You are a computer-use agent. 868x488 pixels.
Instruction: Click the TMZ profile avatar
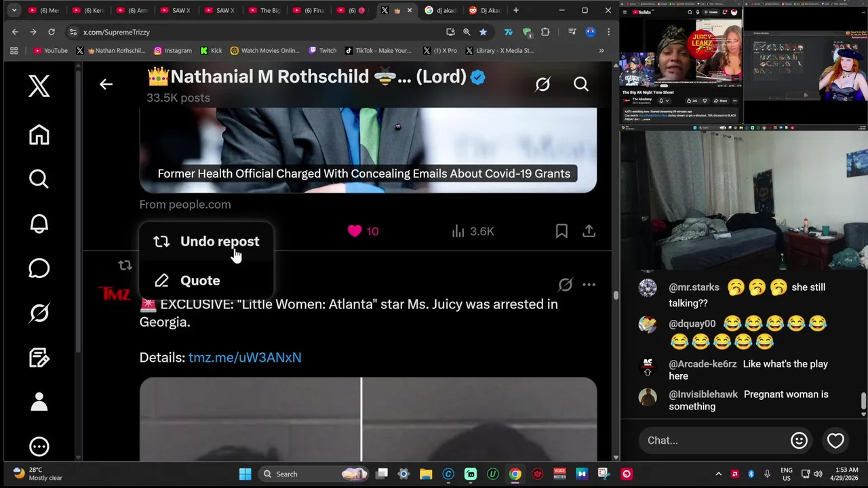pos(115,295)
